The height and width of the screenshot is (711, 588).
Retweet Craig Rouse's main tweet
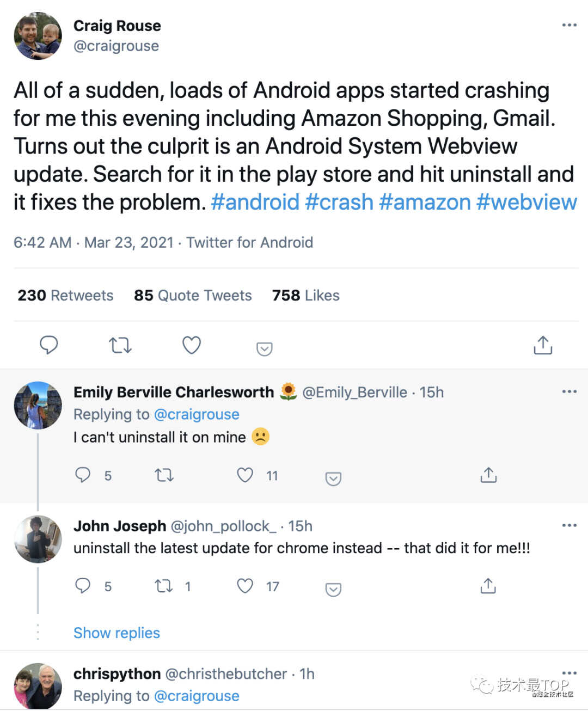tap(120, 345)
